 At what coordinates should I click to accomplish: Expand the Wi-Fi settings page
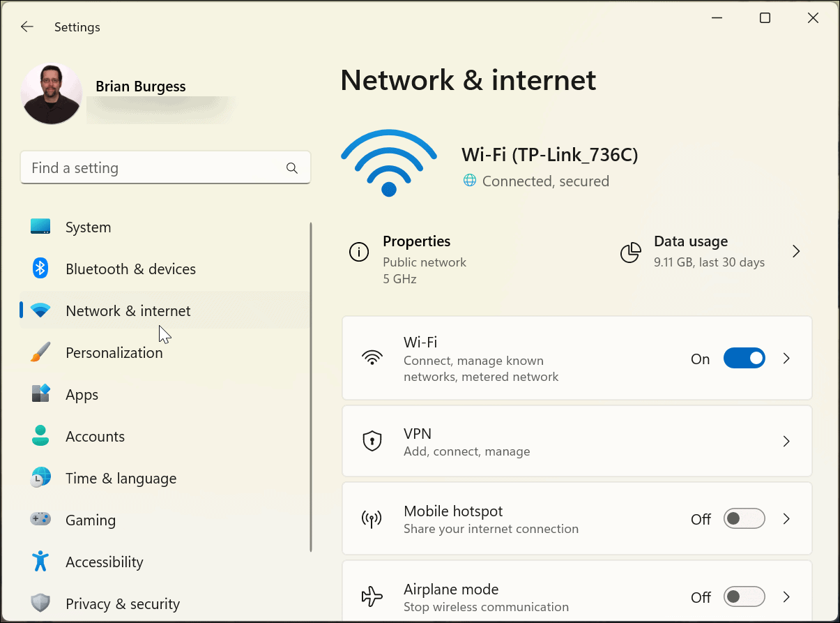click(786, 358)
